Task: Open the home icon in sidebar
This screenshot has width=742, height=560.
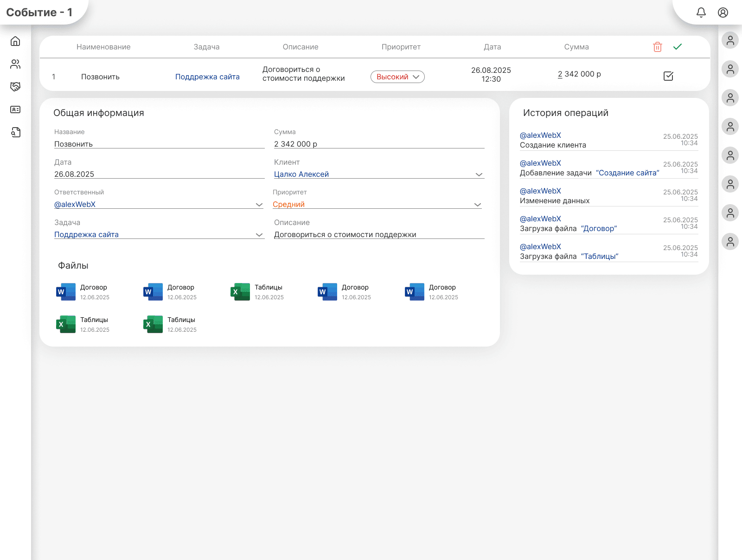Action: 15,41
